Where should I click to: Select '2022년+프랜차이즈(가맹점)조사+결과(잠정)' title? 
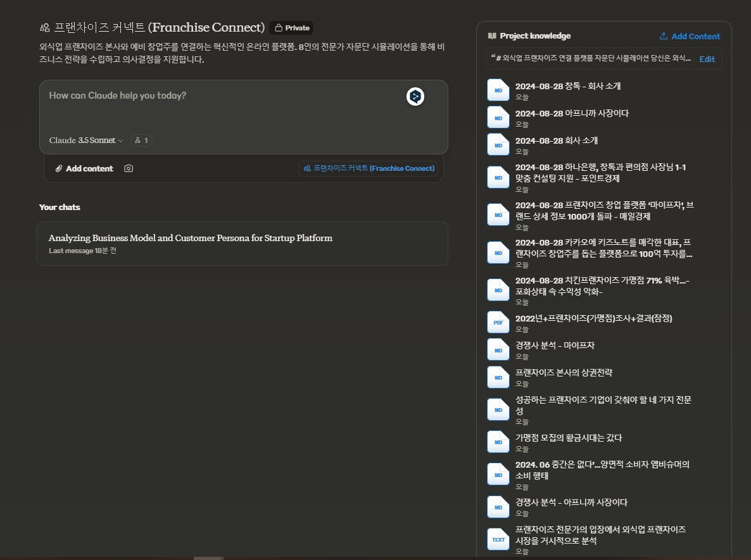[x=594, y=318]
